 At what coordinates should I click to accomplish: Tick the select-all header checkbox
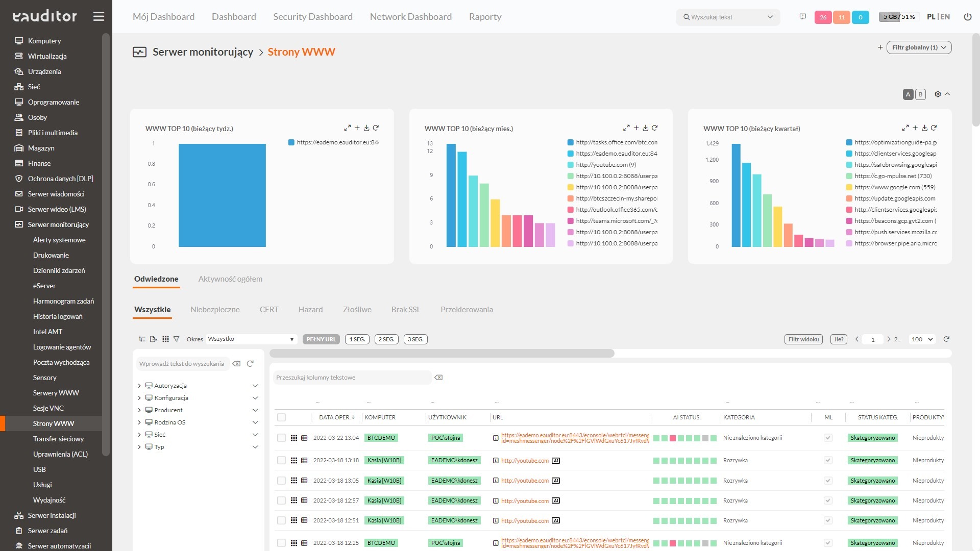[281, 417]
